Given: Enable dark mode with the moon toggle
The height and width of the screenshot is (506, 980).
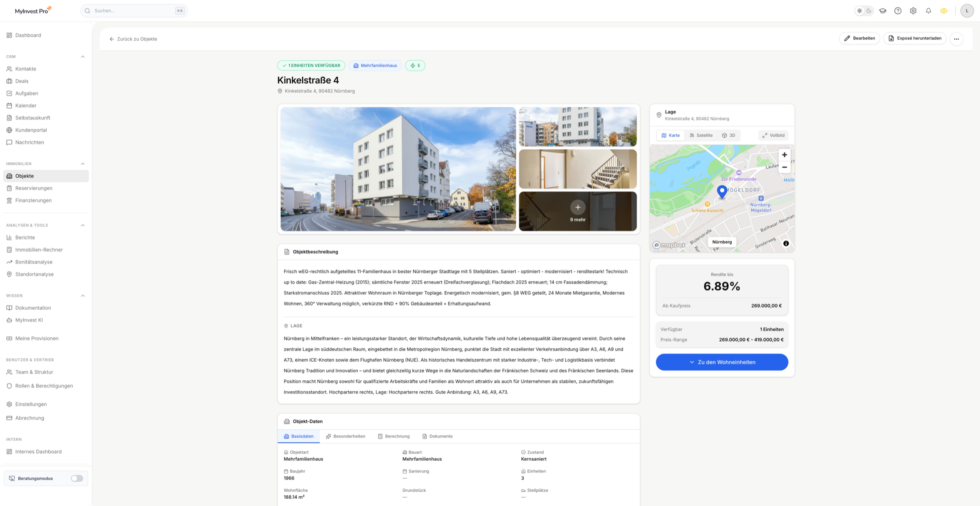Looking at the screenshot, I should pos(868,11).
